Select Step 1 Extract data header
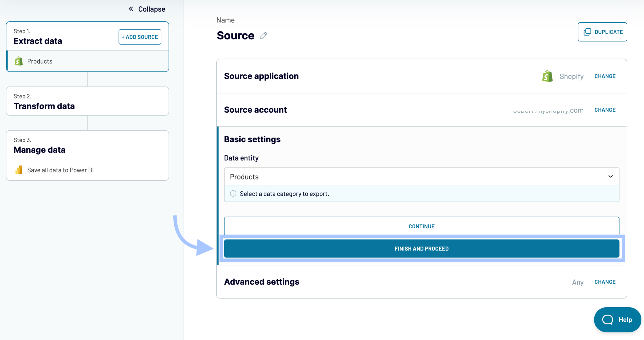Screen dimensions: 644x340 (63, 37)
